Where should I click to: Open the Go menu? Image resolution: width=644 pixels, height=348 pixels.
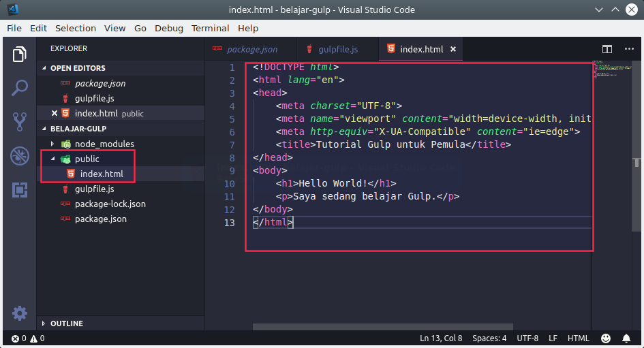coord(140,29)
